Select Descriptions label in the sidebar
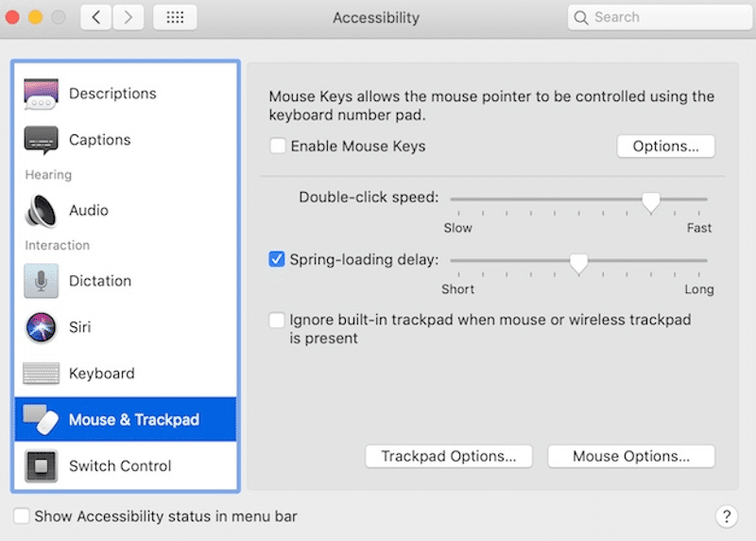Image resolution: width=756 pixels, height=541 pixels. click(112, 94)
